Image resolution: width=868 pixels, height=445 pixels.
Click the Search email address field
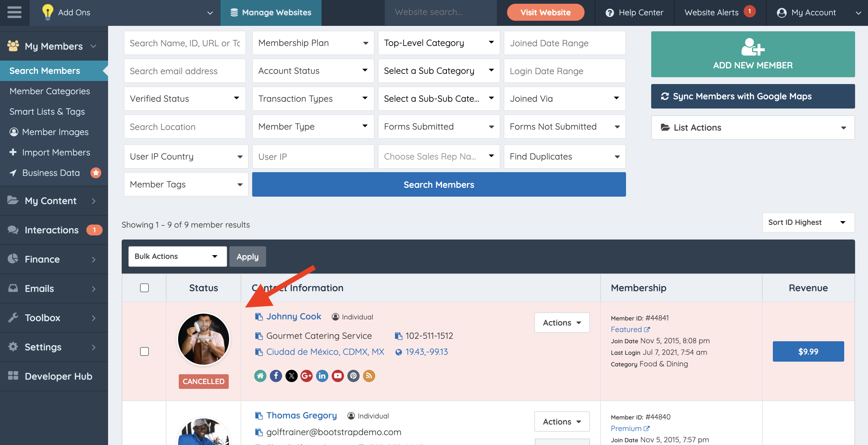185,71
